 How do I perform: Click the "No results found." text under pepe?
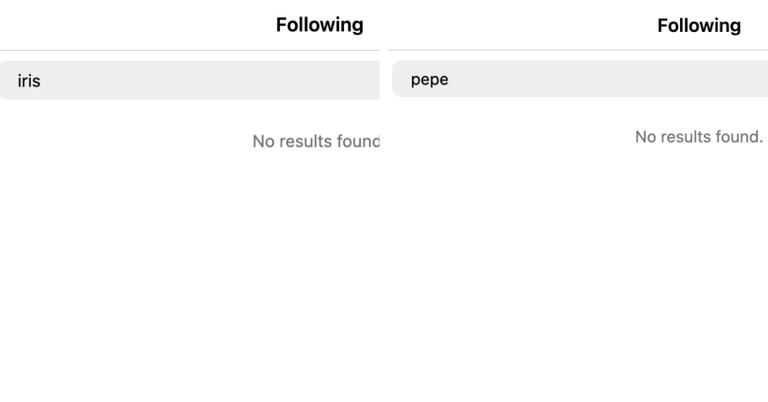click(699, 136)
